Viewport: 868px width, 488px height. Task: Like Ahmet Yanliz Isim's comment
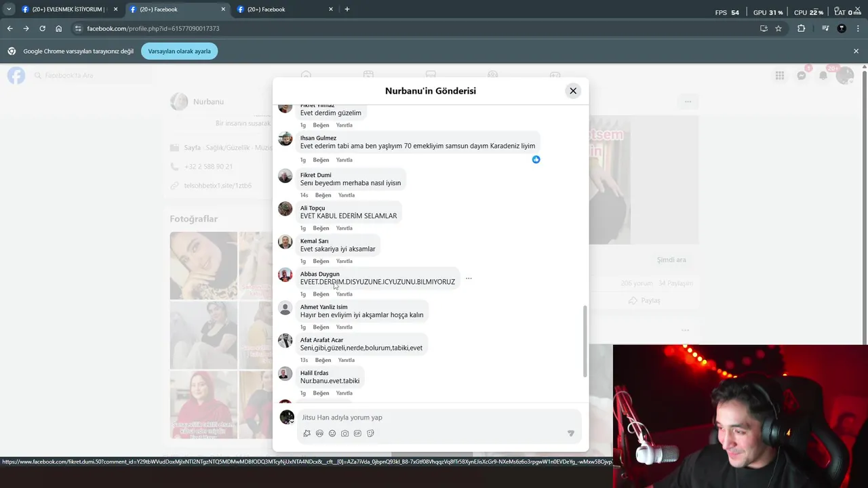pos(321,327)
